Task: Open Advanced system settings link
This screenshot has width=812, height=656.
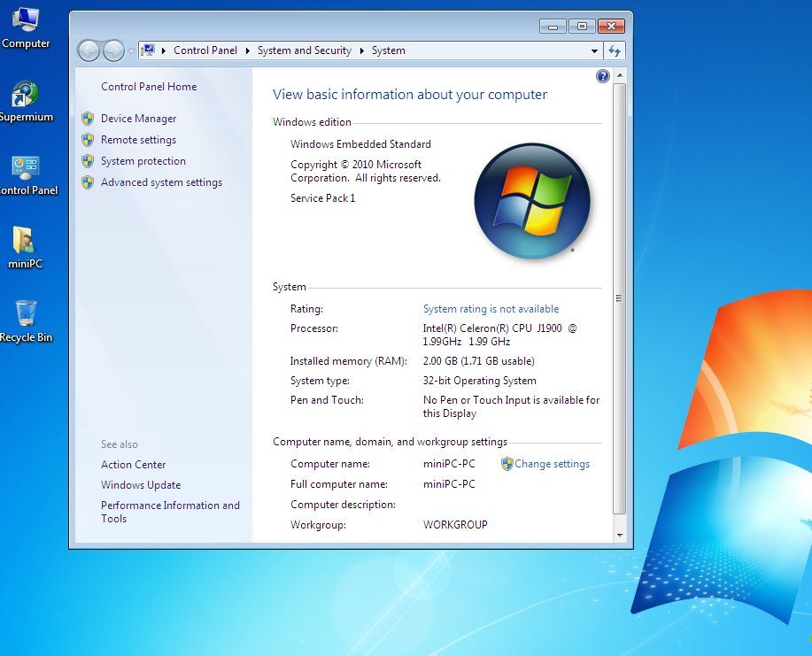Action: [161, 182]
